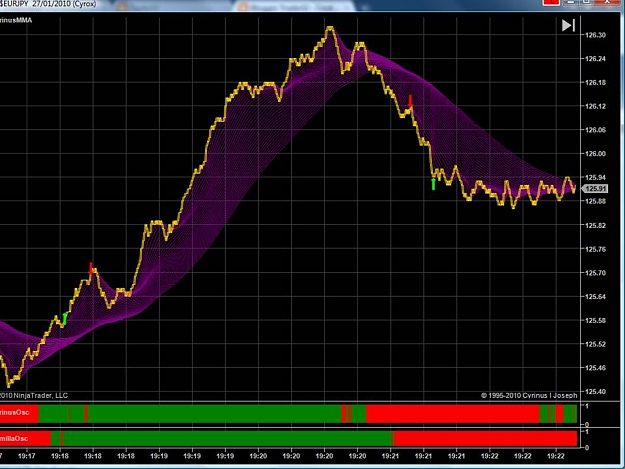Click the 125.76 price axis label

point(595,249)
